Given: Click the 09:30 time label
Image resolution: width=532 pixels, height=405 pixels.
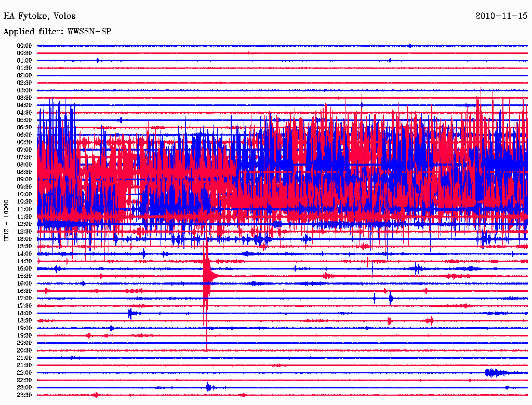Looking at the screenshot, I should coord(24,187).
